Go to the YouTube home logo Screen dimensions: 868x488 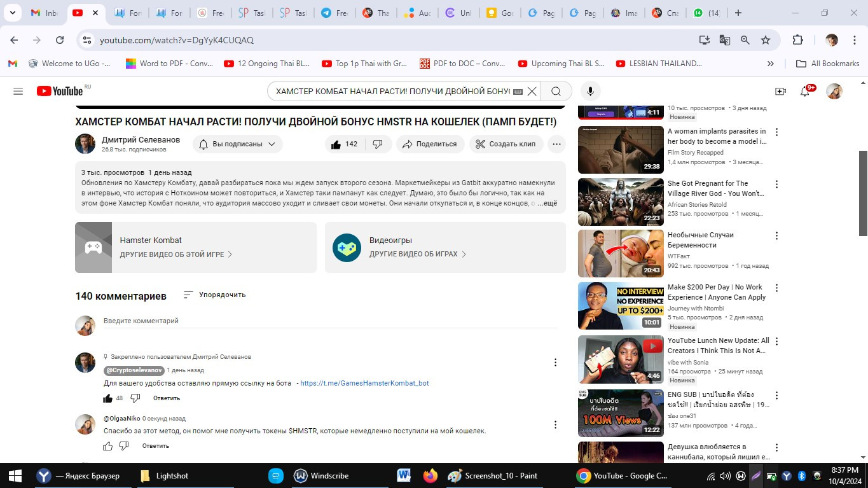tap(60, 91)
